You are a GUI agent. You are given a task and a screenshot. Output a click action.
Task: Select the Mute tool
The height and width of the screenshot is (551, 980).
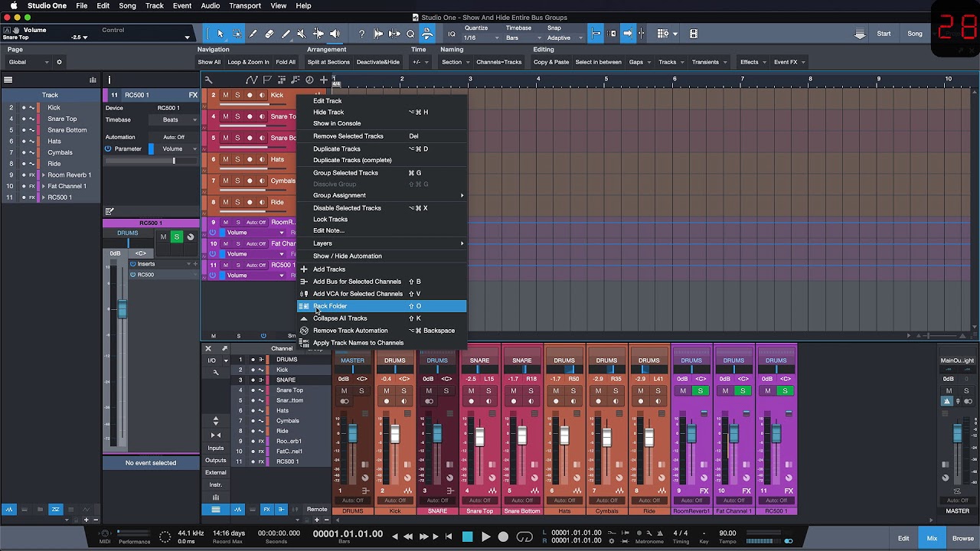[302, 34]
